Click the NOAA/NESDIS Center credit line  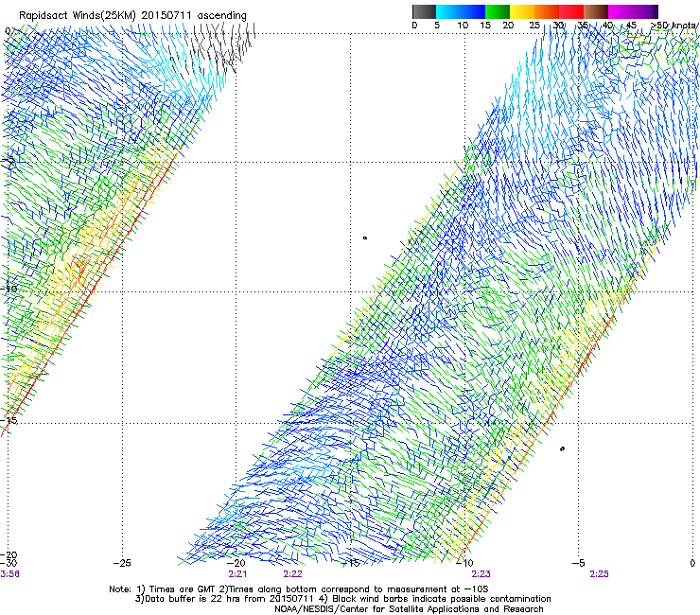click(409, 608)
